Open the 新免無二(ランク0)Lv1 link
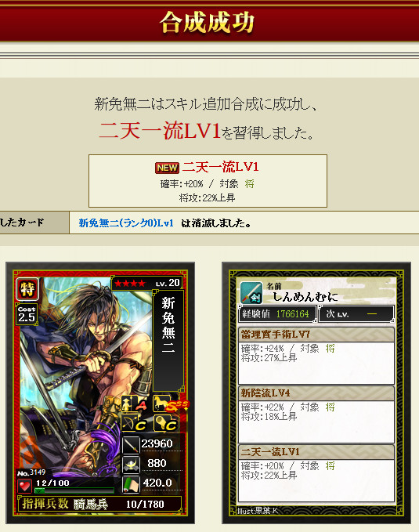 (126, 223)
